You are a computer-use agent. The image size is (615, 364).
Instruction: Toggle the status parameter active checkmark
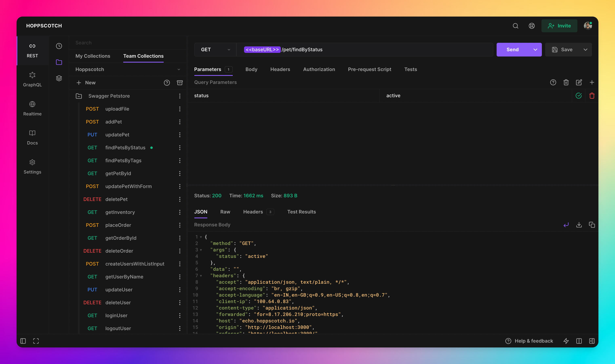coord(578,96)
